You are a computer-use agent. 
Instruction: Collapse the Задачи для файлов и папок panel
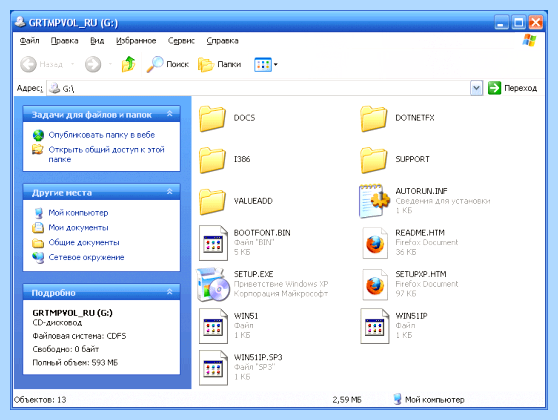coord(170,114)
